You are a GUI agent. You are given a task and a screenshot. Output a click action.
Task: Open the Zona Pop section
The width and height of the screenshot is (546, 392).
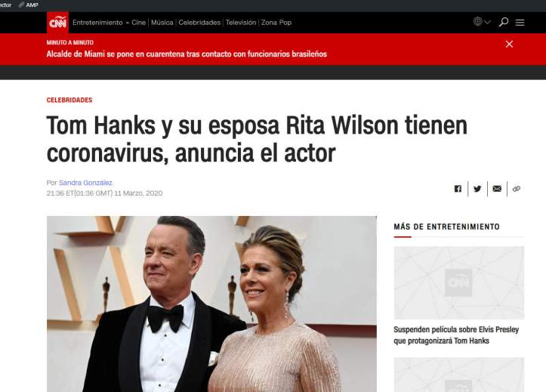[x=276, y=23]
